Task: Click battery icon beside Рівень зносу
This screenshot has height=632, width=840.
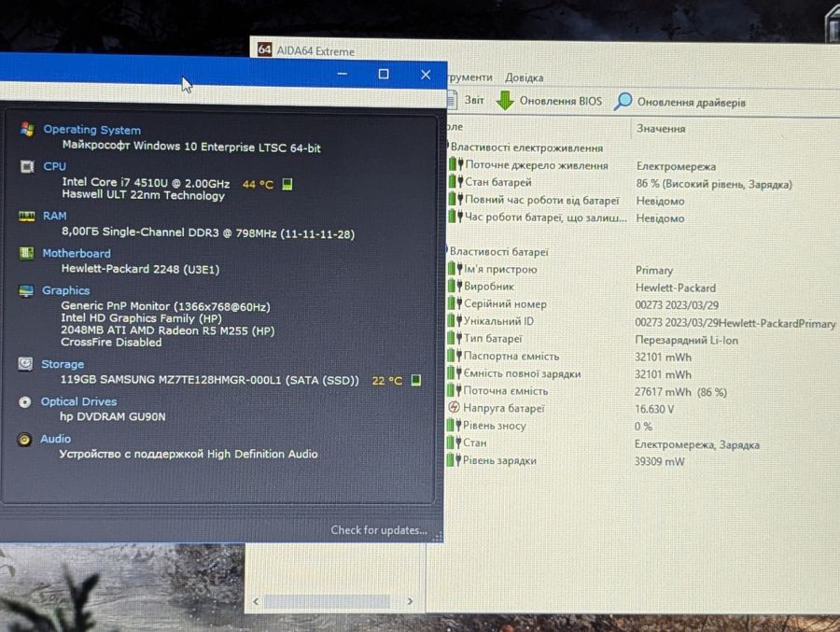Action: [x=454, y=425]
